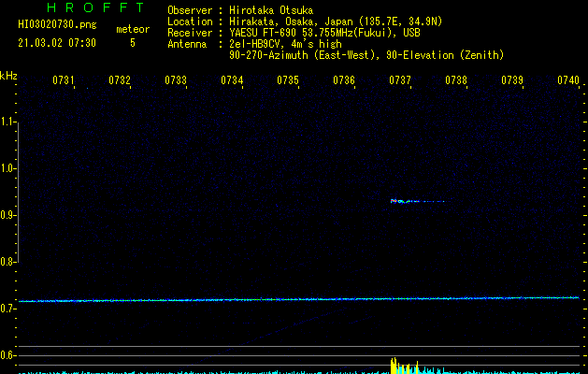Click the 0732 time marker
The width and height of the screenshot is (588, 374).
(120, 80)
